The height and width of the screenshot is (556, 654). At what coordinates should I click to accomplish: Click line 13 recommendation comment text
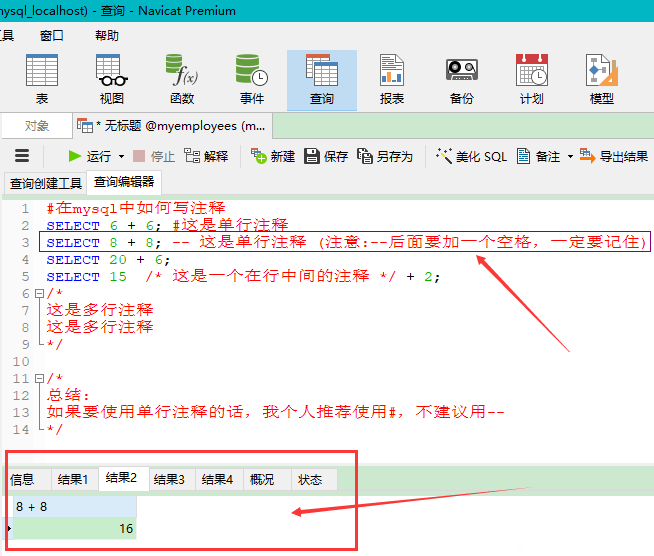(275, 412)
